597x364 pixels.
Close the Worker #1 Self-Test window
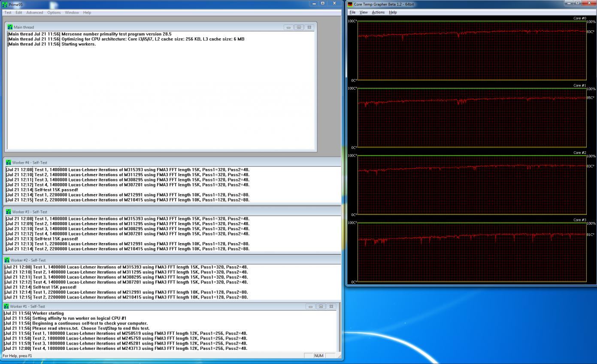coord(331,307)
